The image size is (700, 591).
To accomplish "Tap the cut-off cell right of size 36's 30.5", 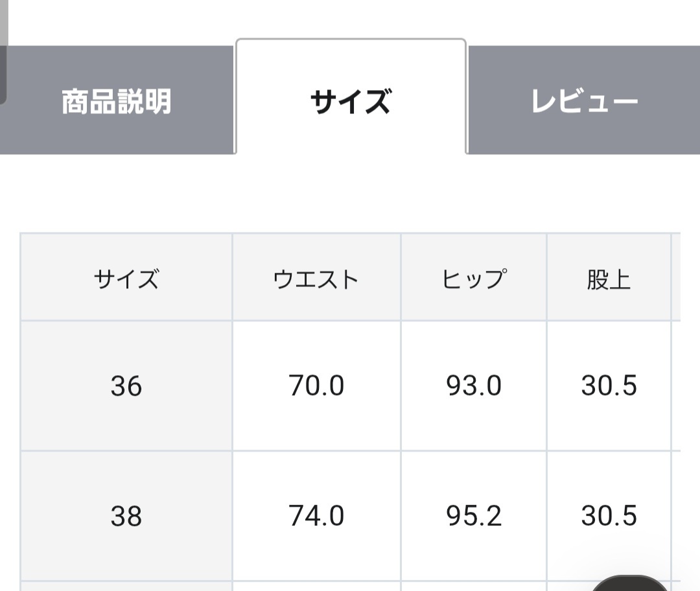I will point(676,386).
